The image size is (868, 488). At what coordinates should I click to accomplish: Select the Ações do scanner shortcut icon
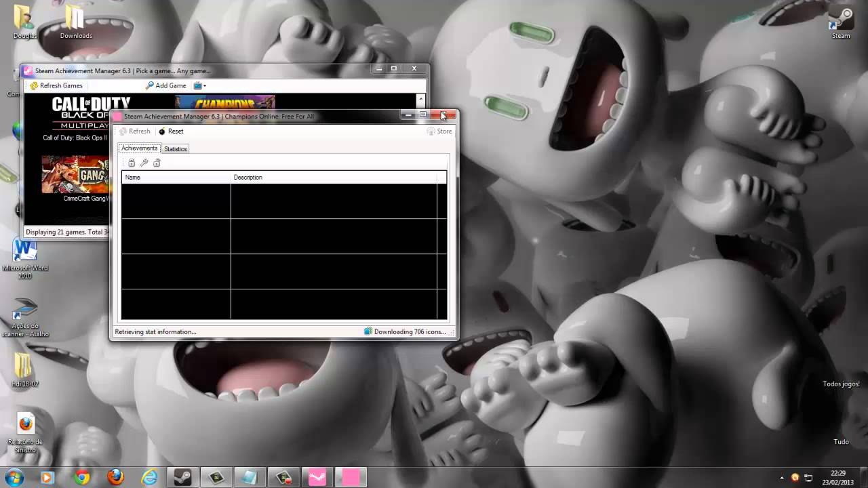click(x=25, y=317)
